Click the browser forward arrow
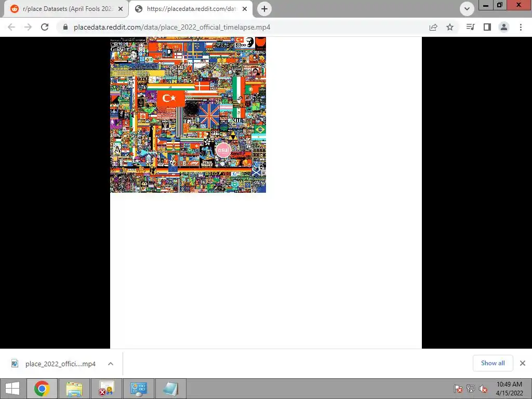The image size is (532, 399). tap(28, 27)
